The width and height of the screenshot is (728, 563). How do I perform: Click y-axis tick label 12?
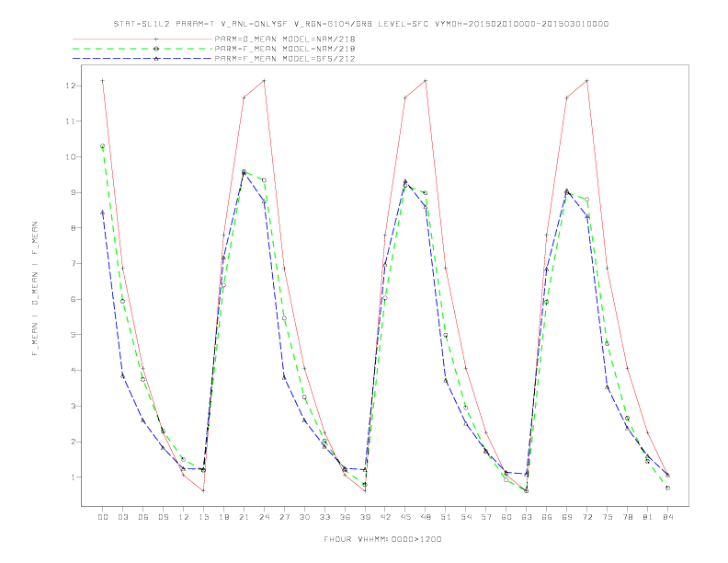point(70,86)
